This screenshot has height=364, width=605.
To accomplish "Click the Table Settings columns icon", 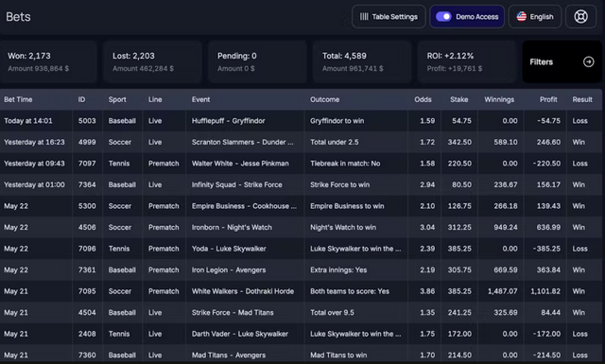I will click(364, 17).
